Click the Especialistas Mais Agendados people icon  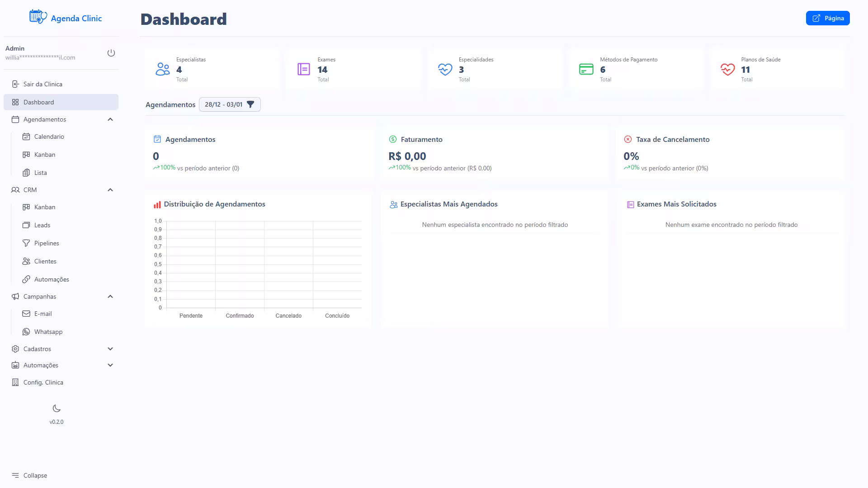394,205
